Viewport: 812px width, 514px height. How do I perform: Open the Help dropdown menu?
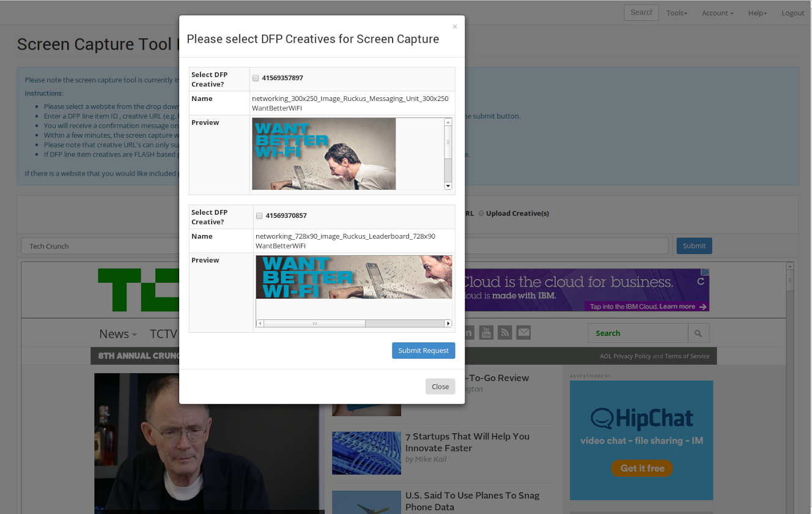(757, 13)
